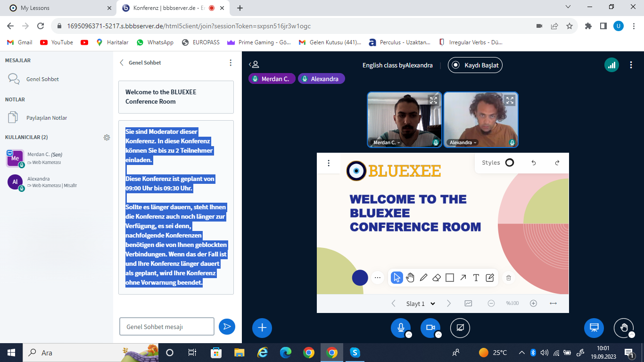This screenshot has height=362, width=644.
Task: Click the Genel Sohbet mesajı input field
Action: click(167, 327)
